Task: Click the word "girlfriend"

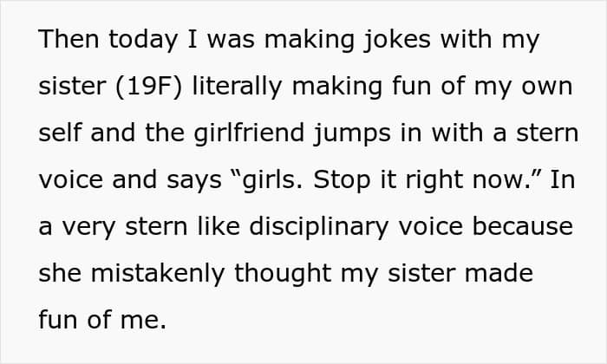Action: (249, 133)
